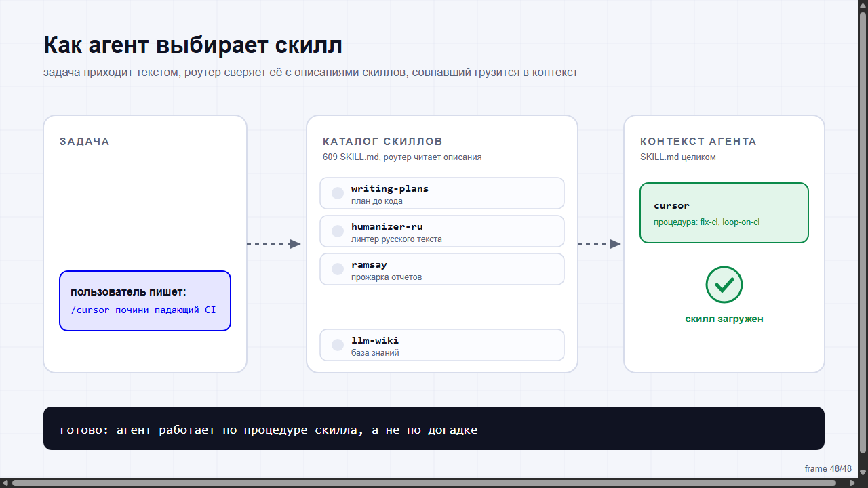Select the writing-plans radio circle
Viewport: 868px width, 488px height.
(x=338, y=193)
